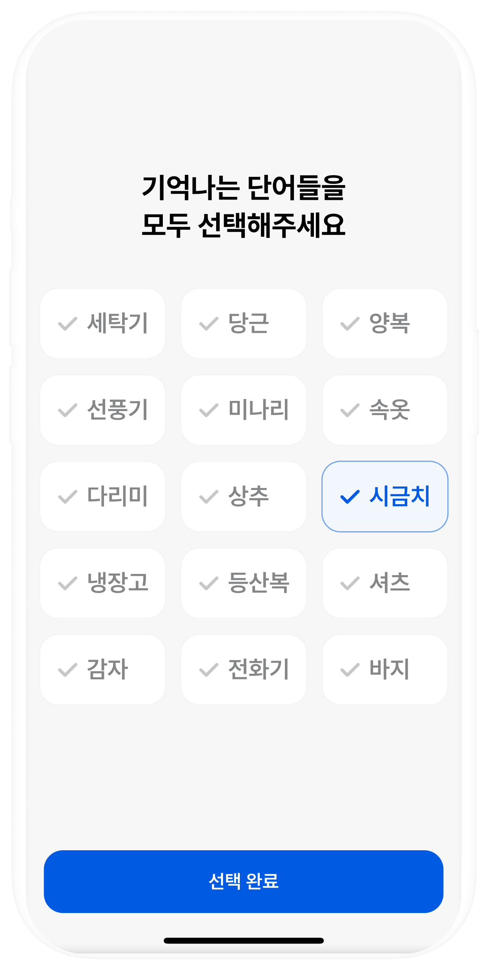494x980 pixels.
Task: Tap the 선택 완료 button
Action: [244, 882]
